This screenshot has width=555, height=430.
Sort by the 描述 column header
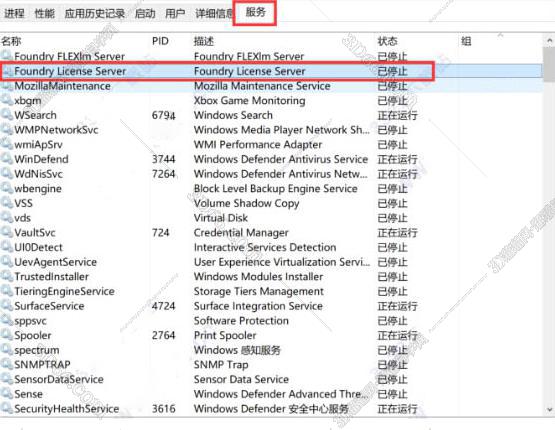pos(204,41)
